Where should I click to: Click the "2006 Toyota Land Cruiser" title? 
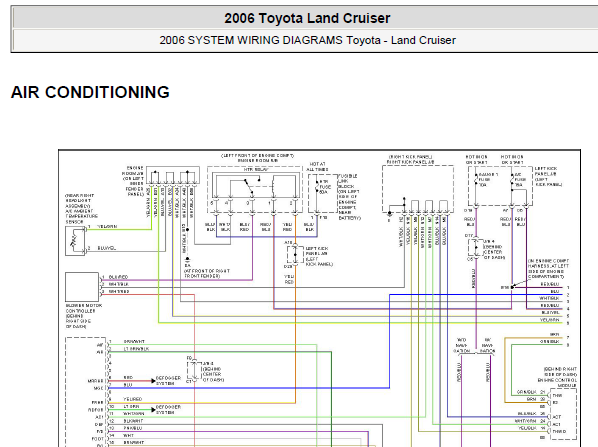(307, 18)
